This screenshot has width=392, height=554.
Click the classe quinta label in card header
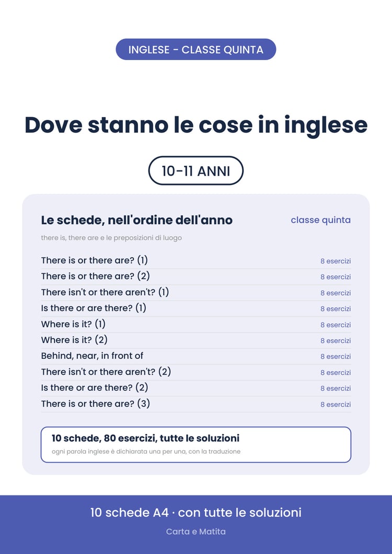coord(320,220)
